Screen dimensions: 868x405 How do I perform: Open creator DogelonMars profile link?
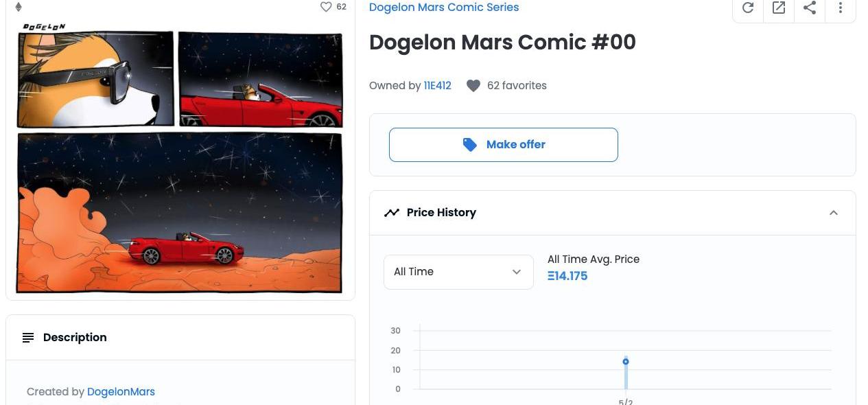[121, 392]
